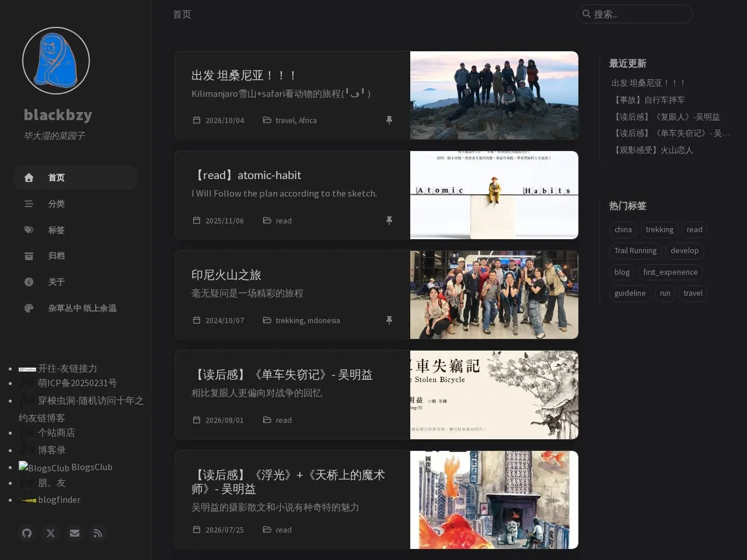Open 【read】atomic-habit post title

point(246,175)
